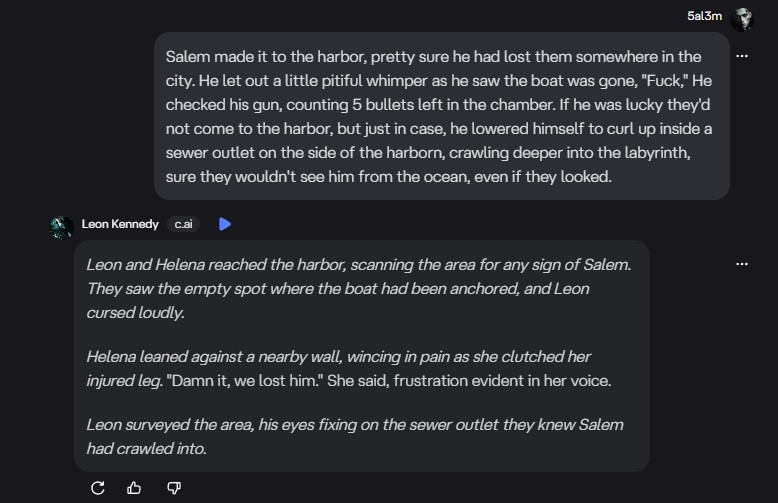Click the 5al3m user avatar
778x503 pixels.
(742, 18)
